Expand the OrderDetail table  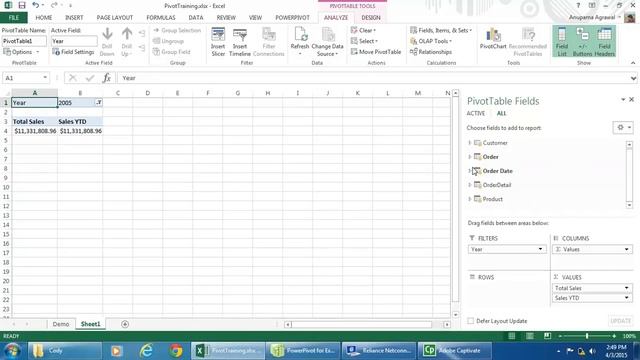tap(469, 185)
